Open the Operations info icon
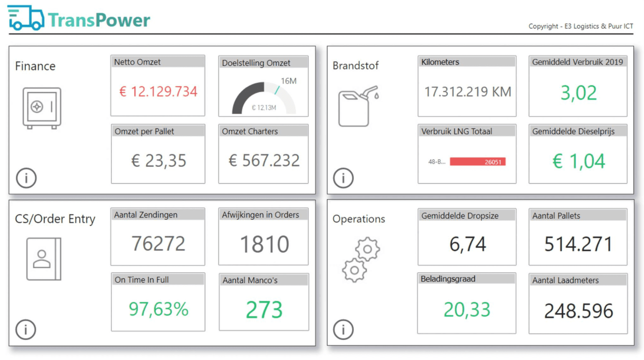 click(343, 330)
